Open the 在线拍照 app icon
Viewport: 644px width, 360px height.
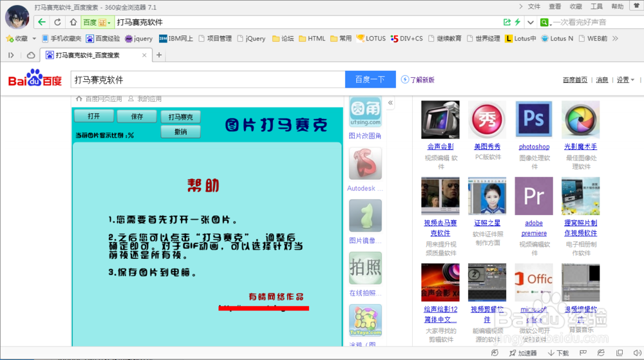point(365,268)
